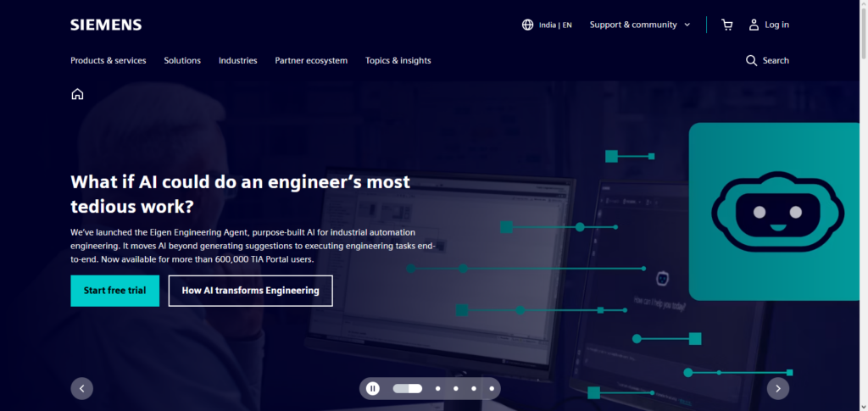Go to the previous carousel slide
868x411 pixels.
(82, 388)
